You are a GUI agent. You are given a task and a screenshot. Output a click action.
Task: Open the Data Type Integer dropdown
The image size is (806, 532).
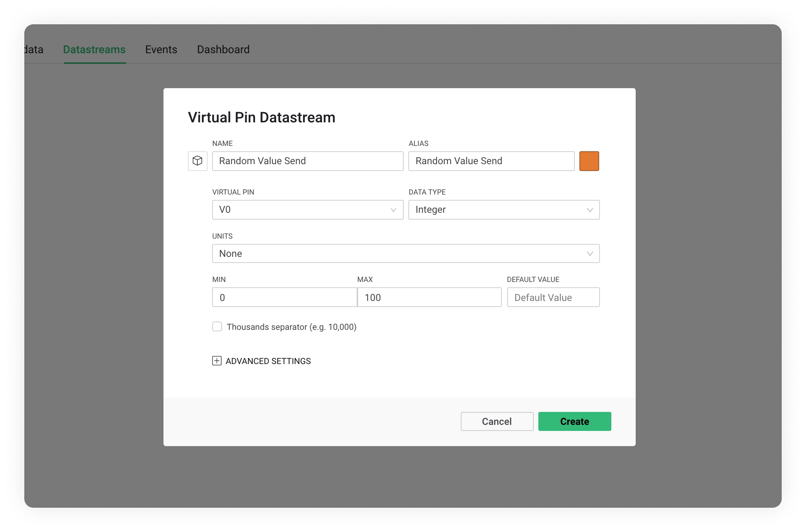pyautogui.click(x=503, y=210)
